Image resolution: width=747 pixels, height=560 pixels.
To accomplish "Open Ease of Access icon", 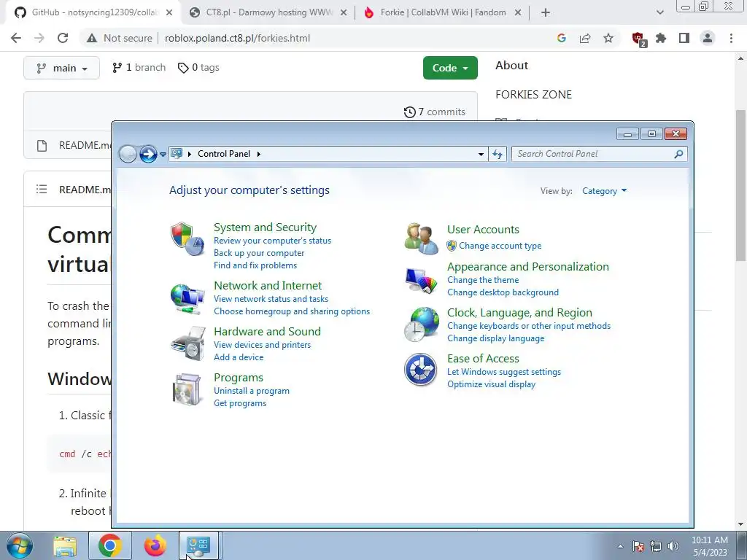I will (x=421, y=370).
